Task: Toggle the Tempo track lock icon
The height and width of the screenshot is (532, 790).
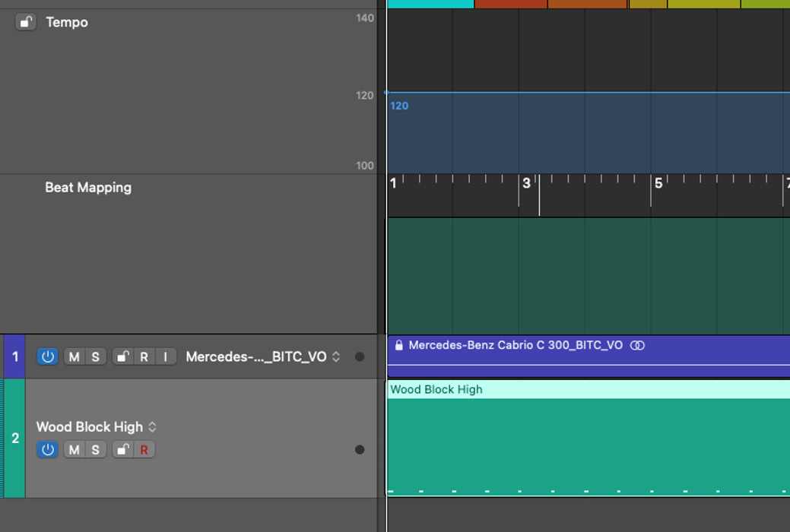Action: (x=26, y=22)
